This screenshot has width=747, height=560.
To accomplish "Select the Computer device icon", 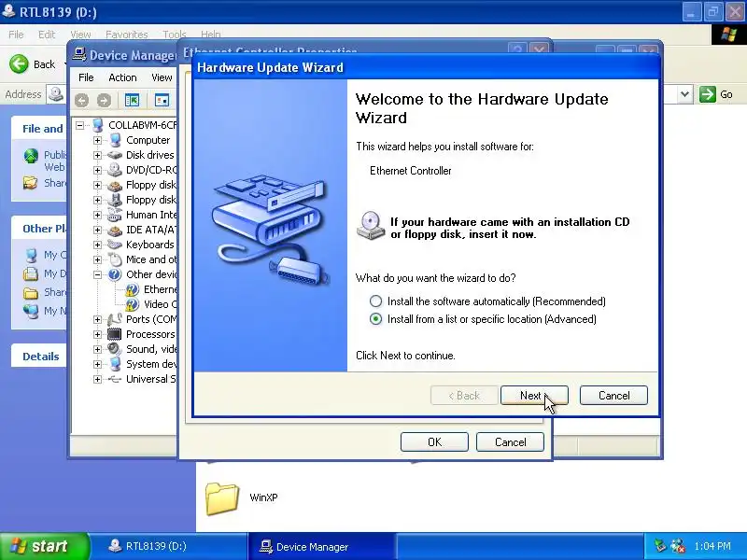I will 115,140.
